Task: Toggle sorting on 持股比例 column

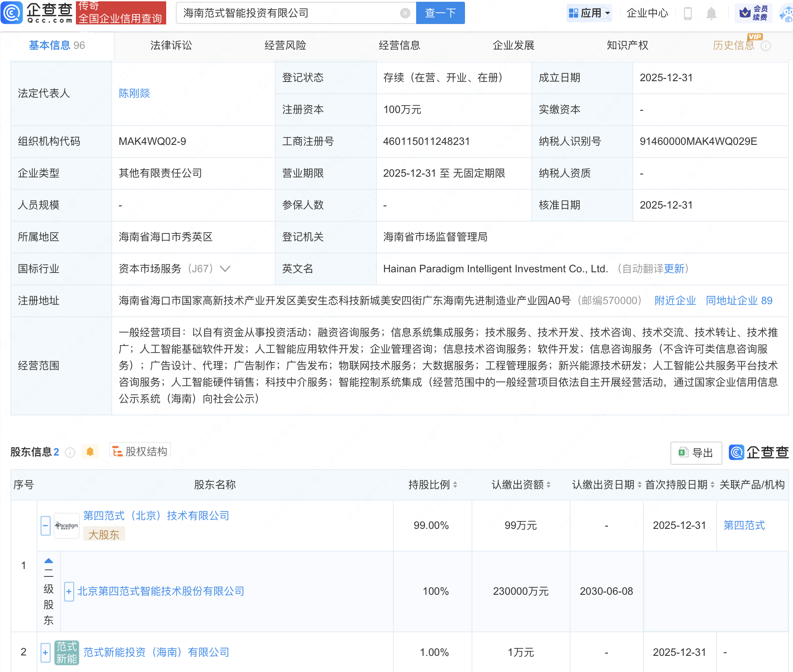Action: [x=455, y=485]
